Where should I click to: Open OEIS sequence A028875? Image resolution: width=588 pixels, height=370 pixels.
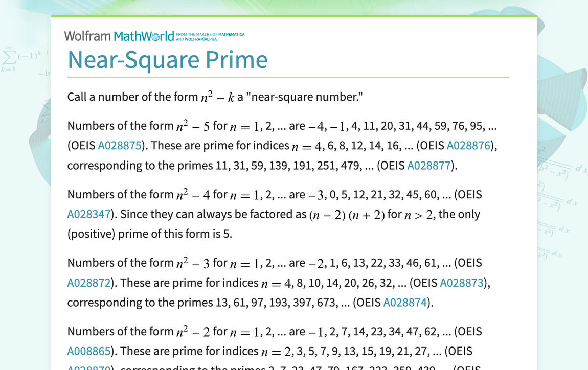point(120,145)
